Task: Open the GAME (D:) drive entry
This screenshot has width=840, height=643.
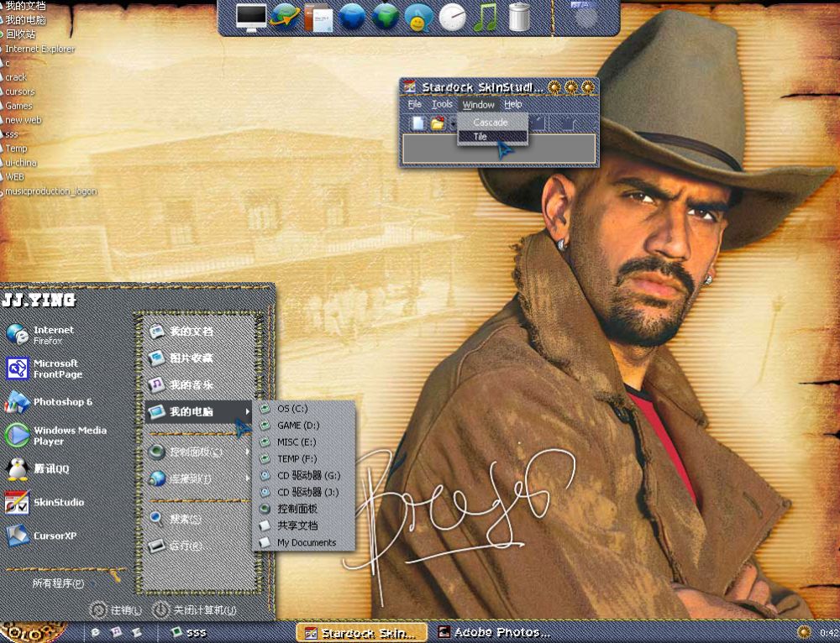Action: tap(298, 426)
